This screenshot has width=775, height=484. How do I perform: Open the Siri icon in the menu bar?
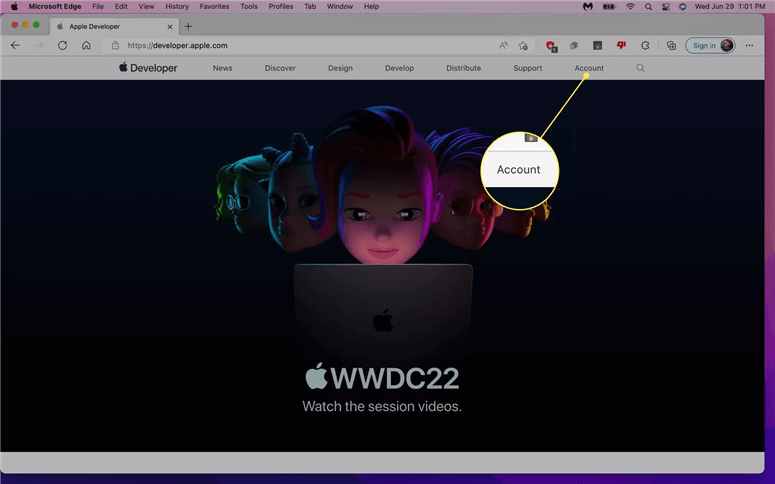[x=683, y=6]
